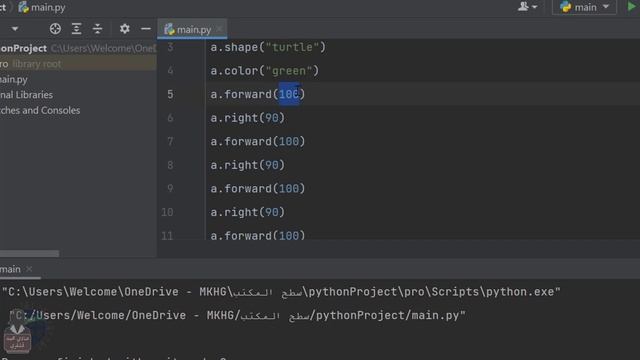Close the main.py editor tab
This screenshot has width=640, height=360.
[219, 29]
